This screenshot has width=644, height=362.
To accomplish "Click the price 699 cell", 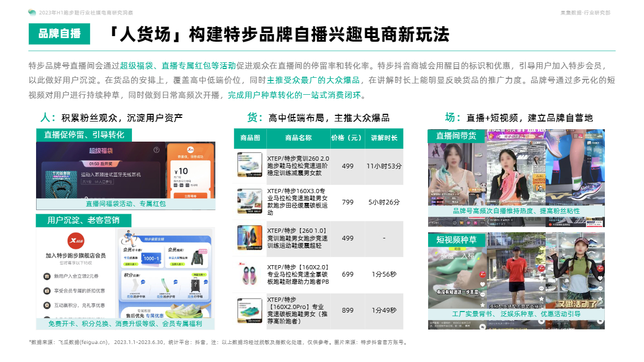I will click(x=348, y=274).
